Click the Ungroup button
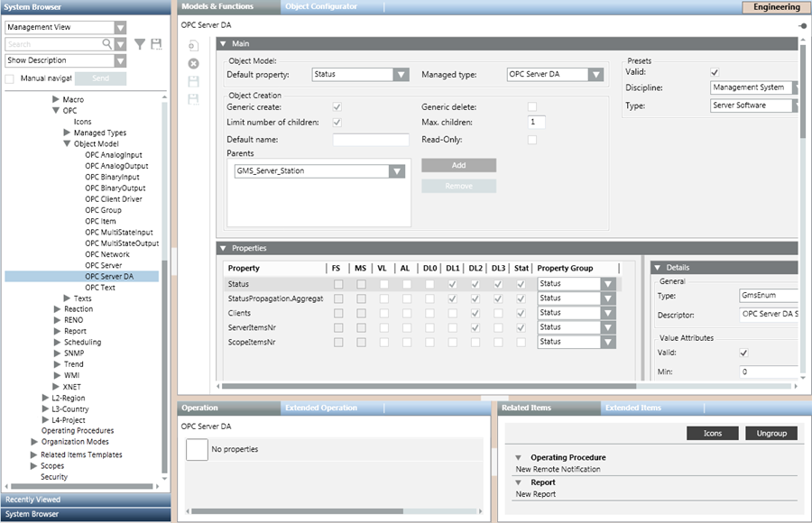This screenshot has width=812, height=523. tap(770, 434)
